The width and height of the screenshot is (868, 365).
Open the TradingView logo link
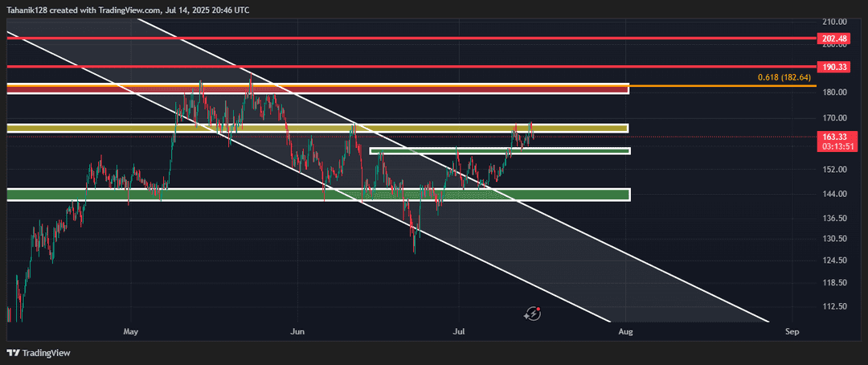(x=39, y=353)
